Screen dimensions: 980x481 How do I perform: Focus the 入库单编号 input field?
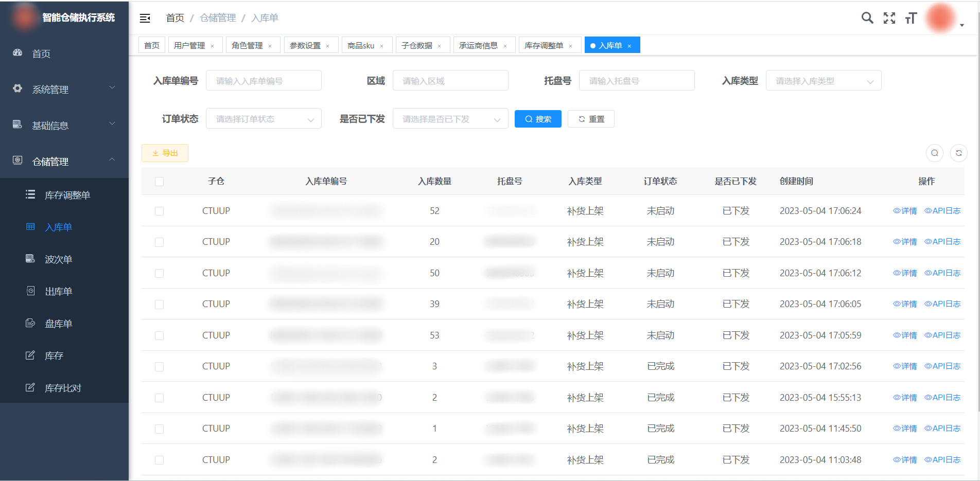coord(264,81)
